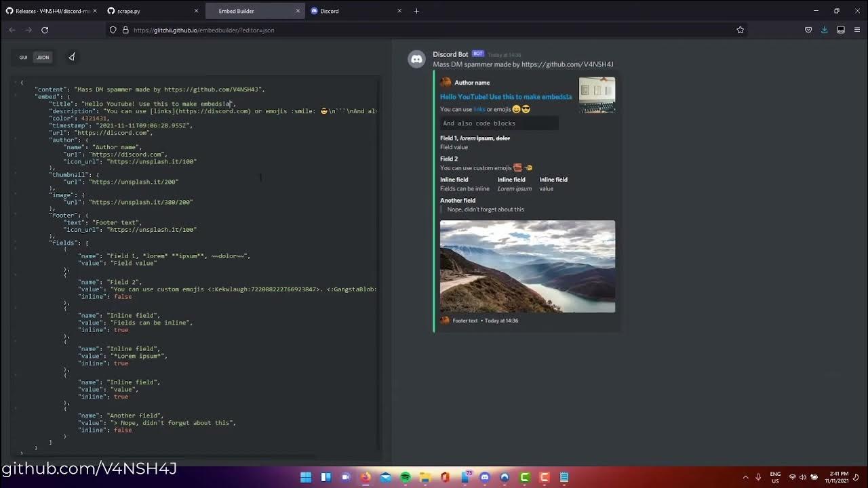868x488 pixels.
Task: Open the Discord app from the taskbar
Action: (x=485, y=477)
